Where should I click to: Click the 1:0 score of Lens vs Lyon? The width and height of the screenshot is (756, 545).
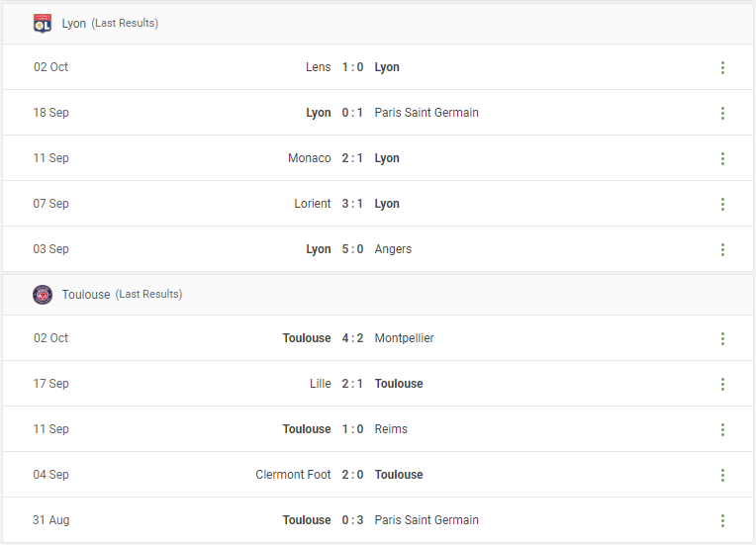tap(352, 67)
